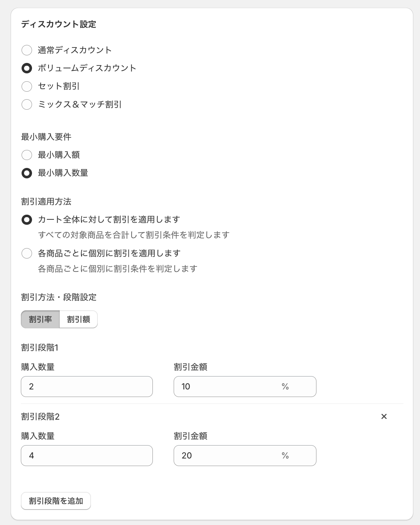This screenshot has height=525, width=420.
Task: Select 最小購入額 requirement
Action: click(x=27, y=155)
